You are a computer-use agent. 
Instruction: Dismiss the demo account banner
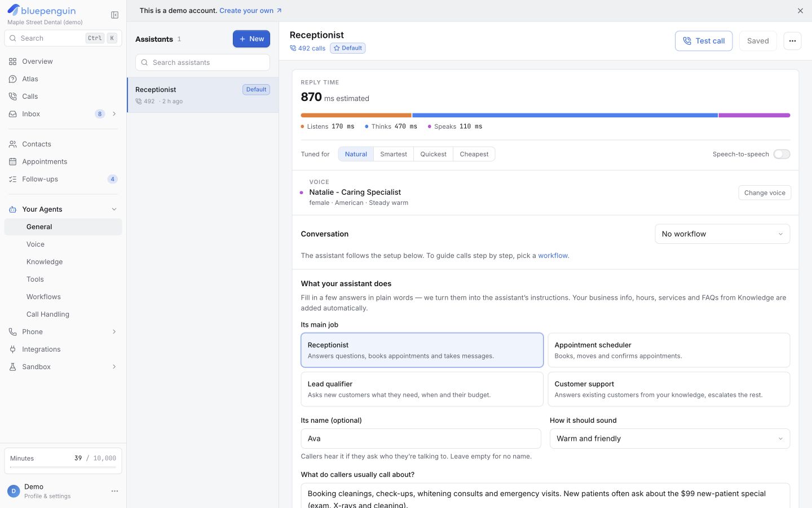800,11
